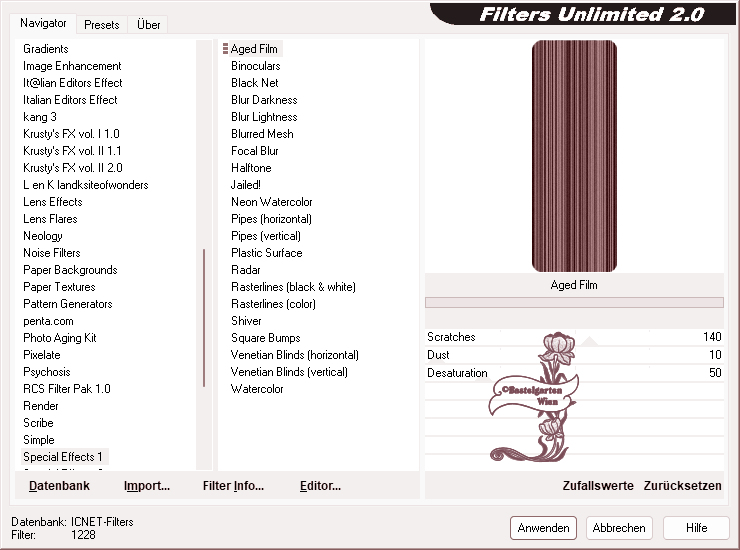
Task: Select L en K landksiteofwonders category
Action: pyautogui.click(x=85, y=185)
